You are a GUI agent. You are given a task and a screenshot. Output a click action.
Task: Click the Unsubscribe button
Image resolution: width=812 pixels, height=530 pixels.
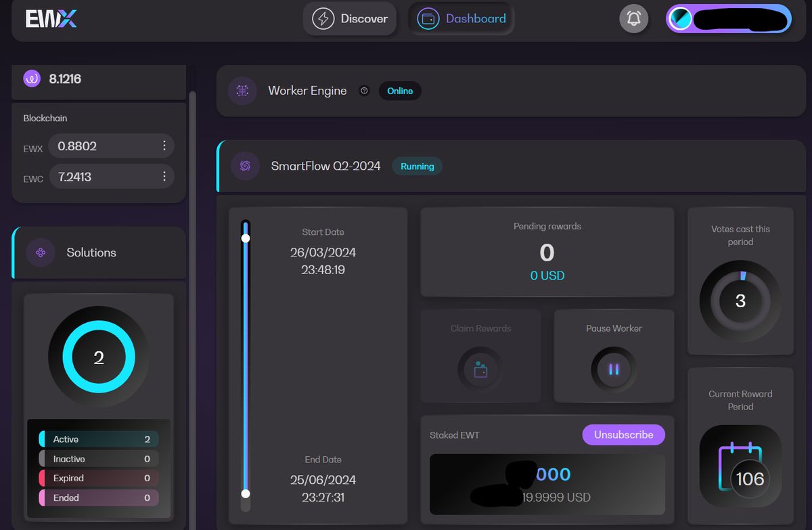(624, 435)
